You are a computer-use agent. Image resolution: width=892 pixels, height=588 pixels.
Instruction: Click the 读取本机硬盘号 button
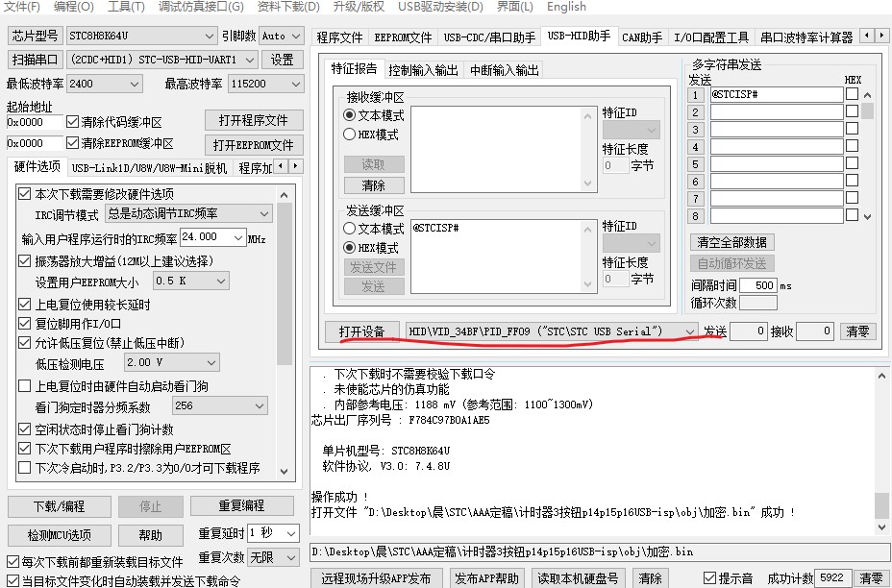pos(578,578)
